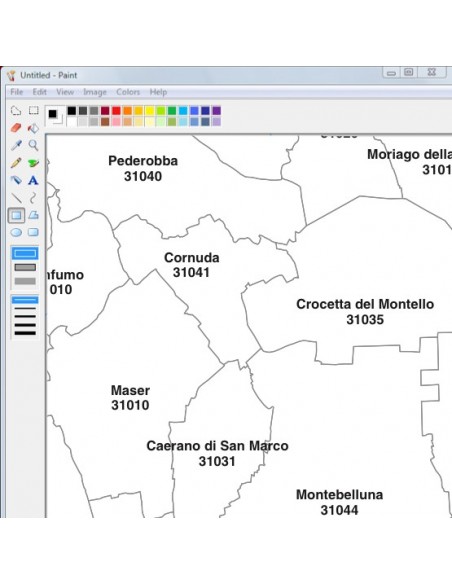Choose the thinnest highlighted line width

tap(25, 300)
